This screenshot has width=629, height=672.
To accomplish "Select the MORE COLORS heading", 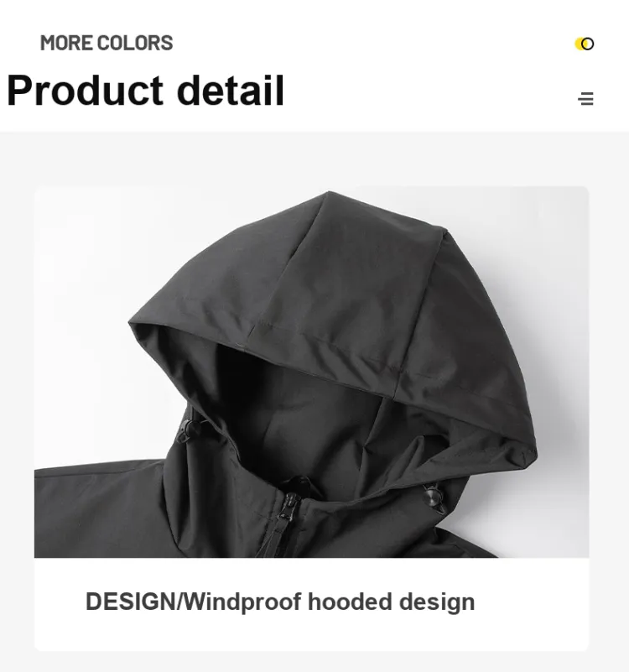I will click(x=107, y=43).
